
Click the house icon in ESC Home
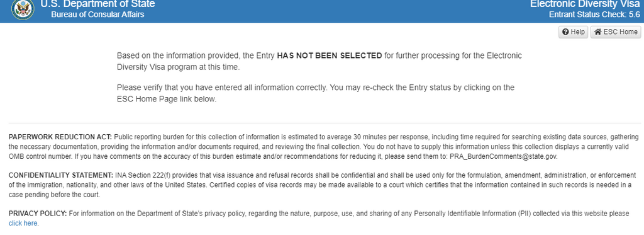pos(597,32)
